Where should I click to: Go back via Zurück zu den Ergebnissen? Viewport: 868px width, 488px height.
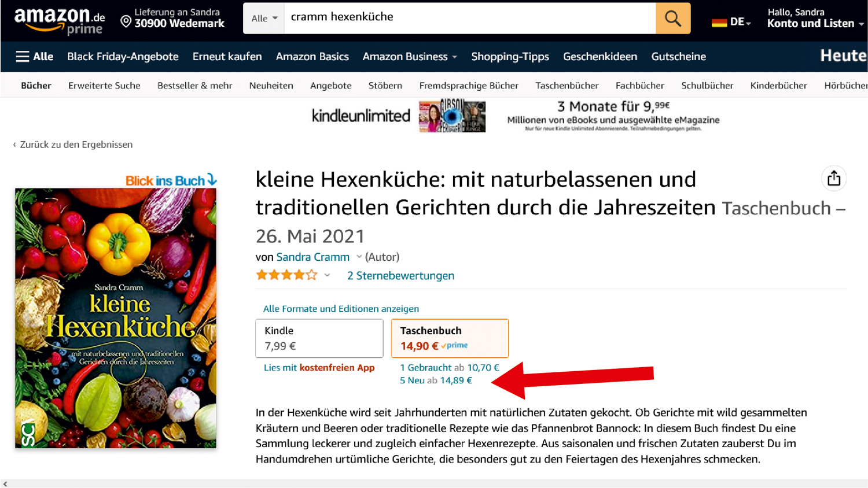click(x=73, y=145)
